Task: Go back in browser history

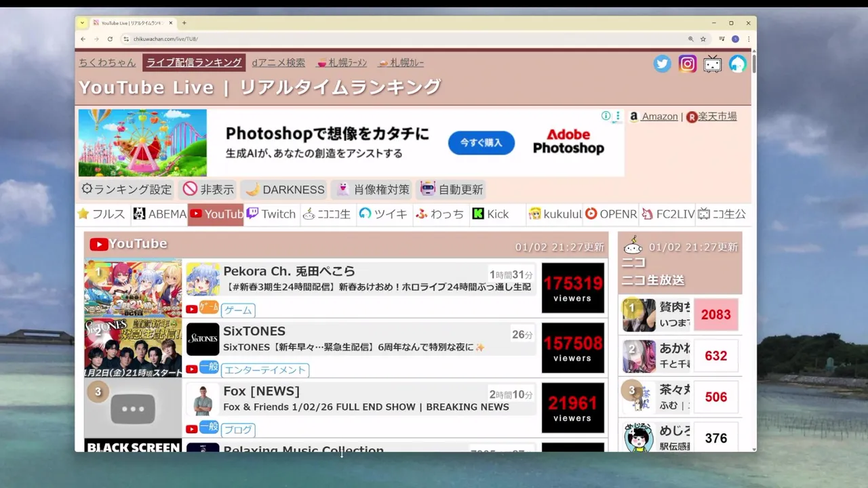Action: coord(83,39)
